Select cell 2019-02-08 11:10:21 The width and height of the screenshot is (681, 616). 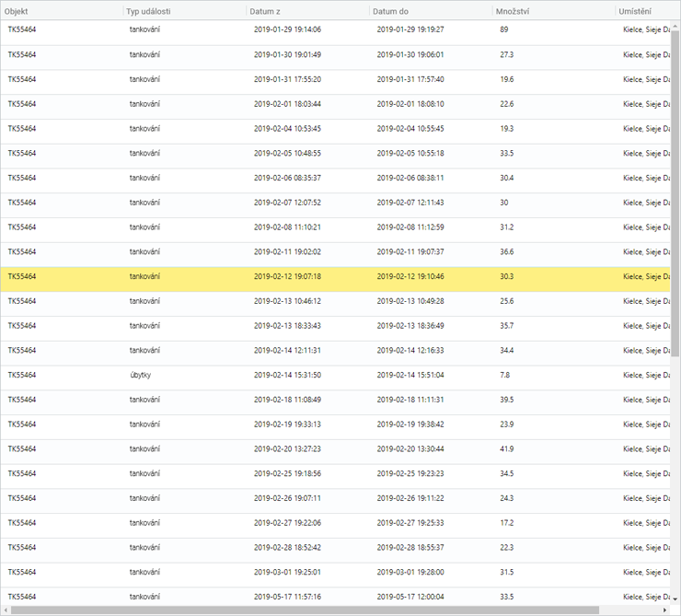[x=287, y=227]
